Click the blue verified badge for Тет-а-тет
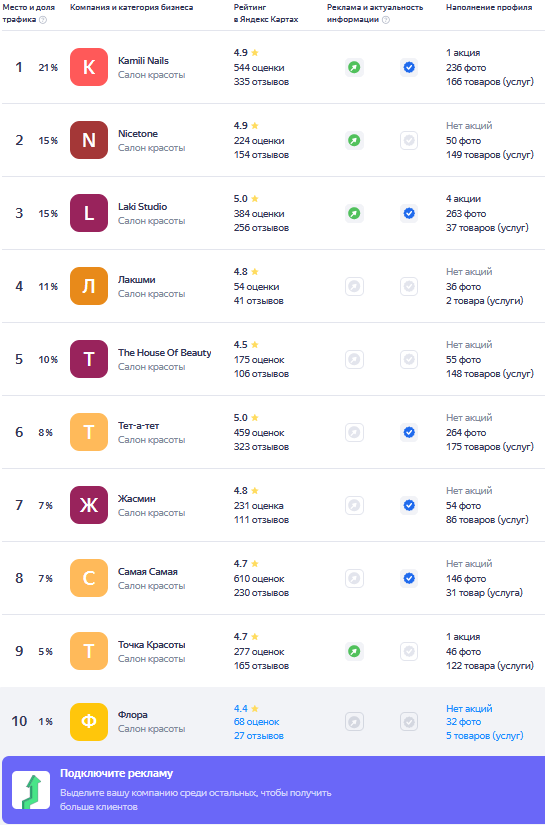Viewport: 545px width, 825px height. pyautogui.click(x=409, y=432)
